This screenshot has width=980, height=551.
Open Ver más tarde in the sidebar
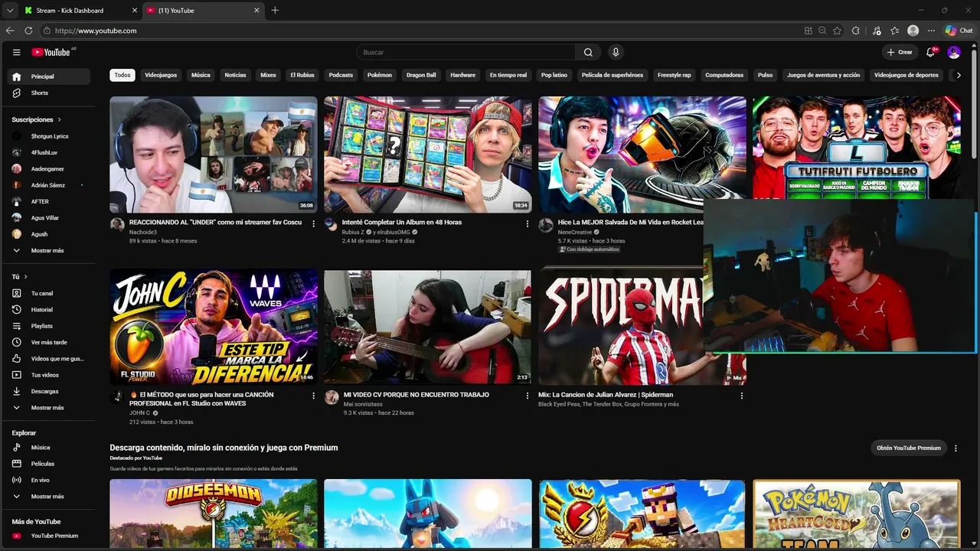[49, 342]
